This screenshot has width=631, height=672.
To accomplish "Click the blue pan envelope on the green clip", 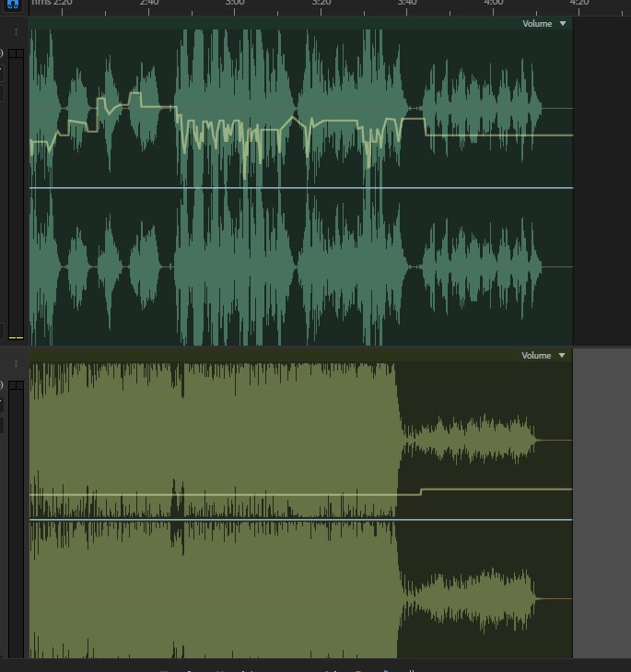I will pyautogui.click(x=300, y=188).
